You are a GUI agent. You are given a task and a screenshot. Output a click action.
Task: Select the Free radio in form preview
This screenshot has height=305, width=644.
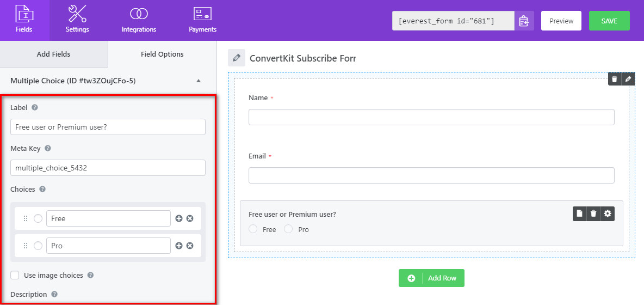click(x=253, y=229)
